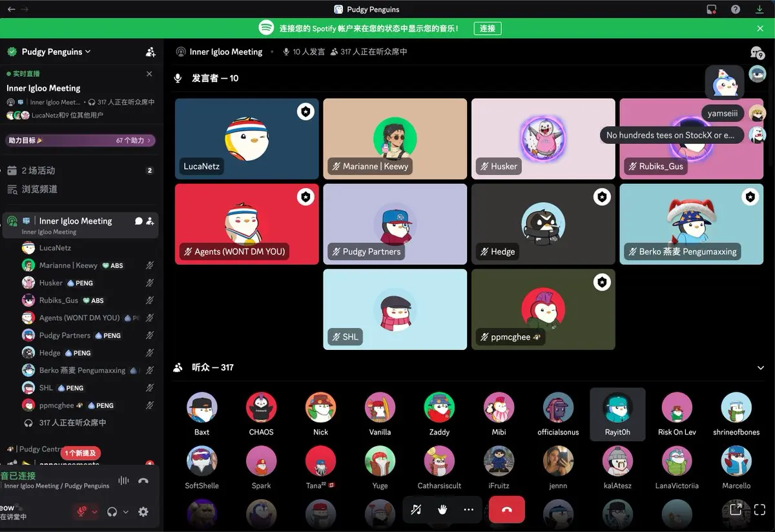This screenshot has height=532, width=775.
Task: Open Berko Pengumaxxing speaker tile
Action: (x=691, y=224)
